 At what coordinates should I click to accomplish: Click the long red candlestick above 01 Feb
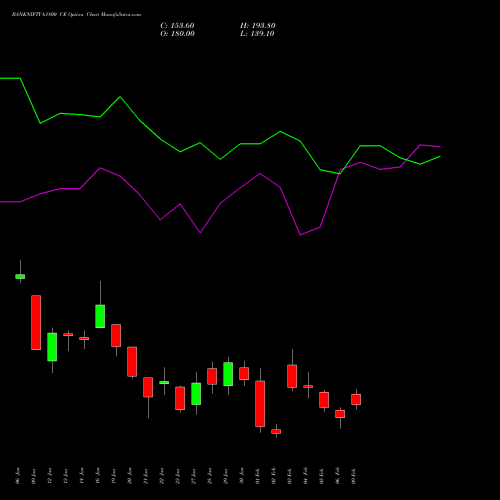260,404
